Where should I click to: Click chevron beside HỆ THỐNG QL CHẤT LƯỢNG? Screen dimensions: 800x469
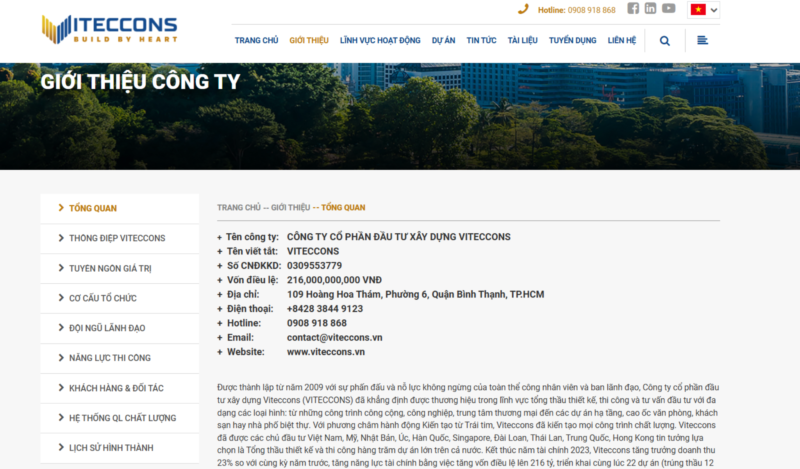[61, 417]
